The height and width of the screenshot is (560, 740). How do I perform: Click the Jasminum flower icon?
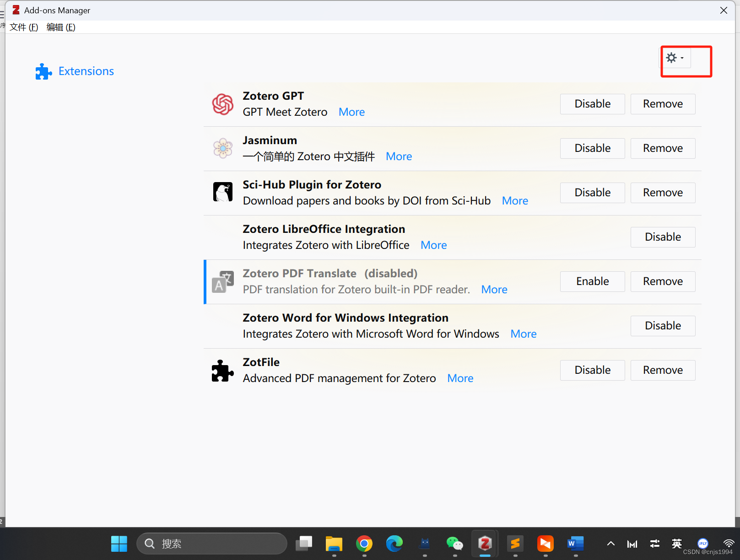click(x=223, y=148)
